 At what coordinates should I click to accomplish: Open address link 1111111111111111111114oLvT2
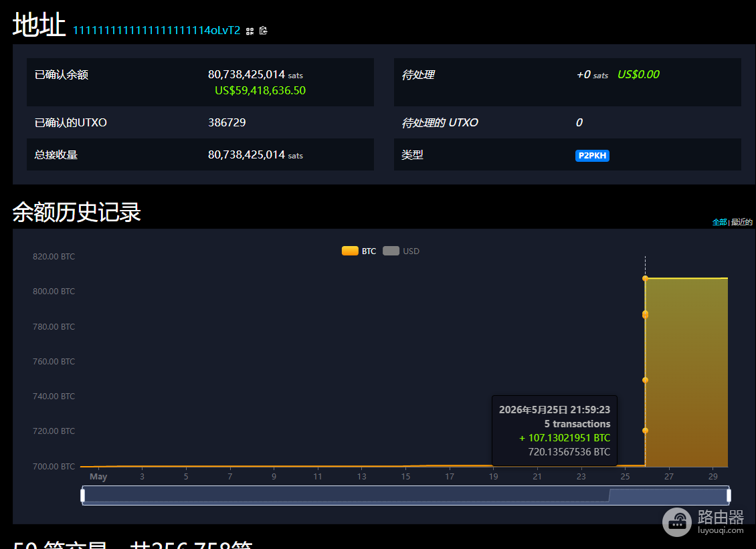click(156, 30)
